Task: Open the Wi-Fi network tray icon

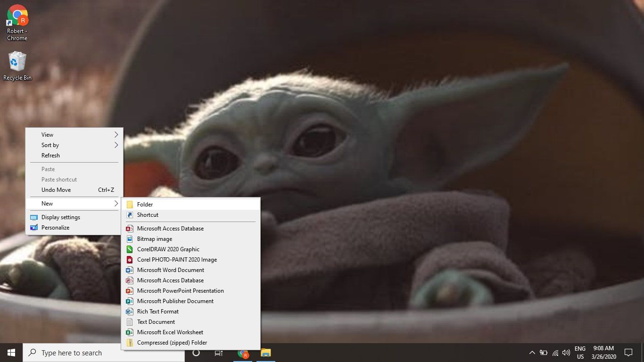Action: [x=555, y=353]
